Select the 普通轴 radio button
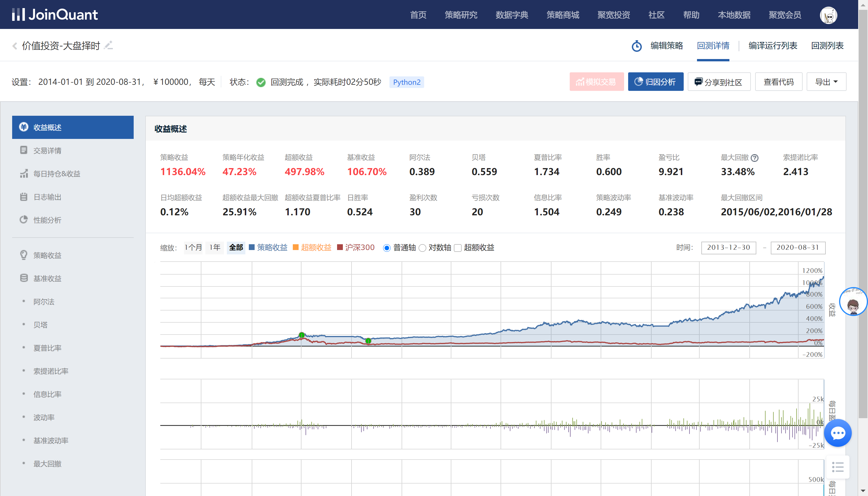The width and height of the screenshot is (868, 496). coord(387,248)
